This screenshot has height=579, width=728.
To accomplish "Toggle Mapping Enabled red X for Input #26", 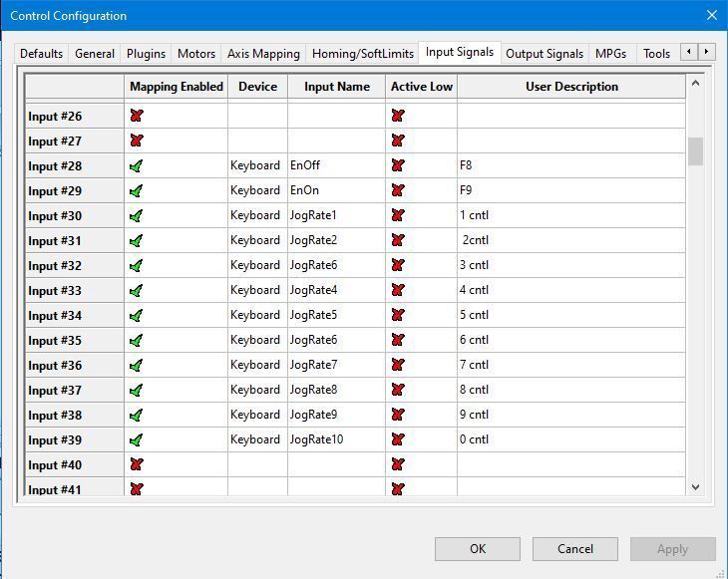I will point(136,116).
